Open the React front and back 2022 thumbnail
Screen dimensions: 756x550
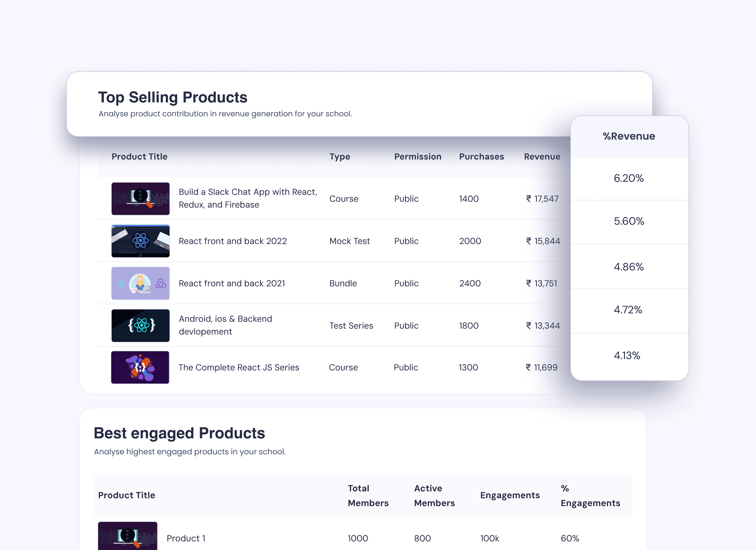(140, 241)
